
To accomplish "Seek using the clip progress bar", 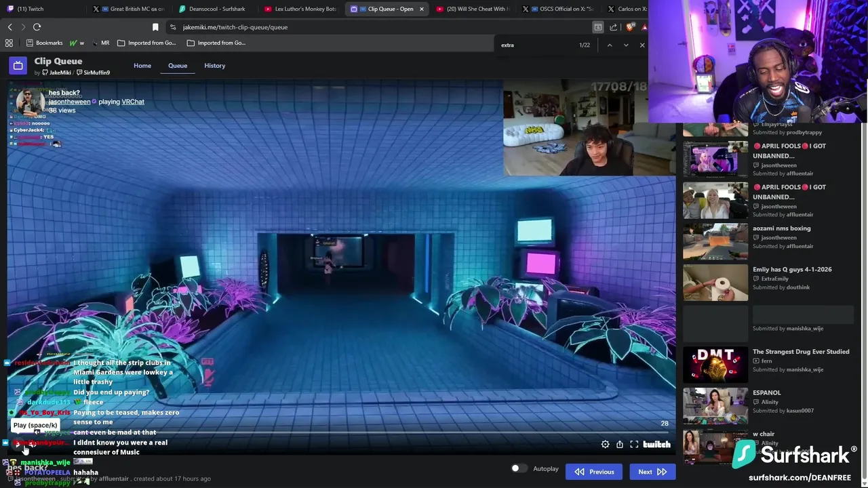I will pos(341,432).
